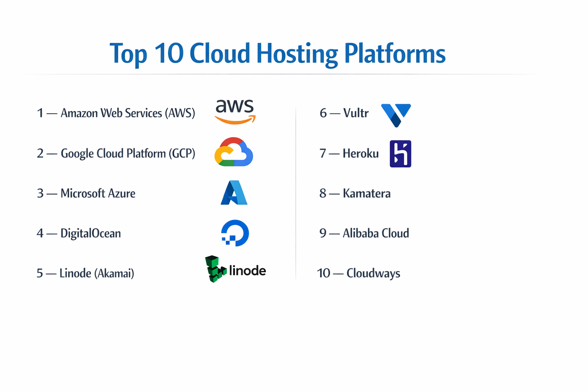This screenshot has height=392, width=588.
Task: Click the Google Cloud Platform text
Action: [116, 153]
